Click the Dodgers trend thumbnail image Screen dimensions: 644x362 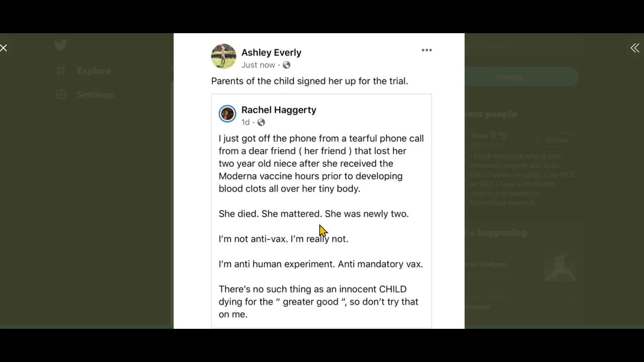tap(559, 267)
